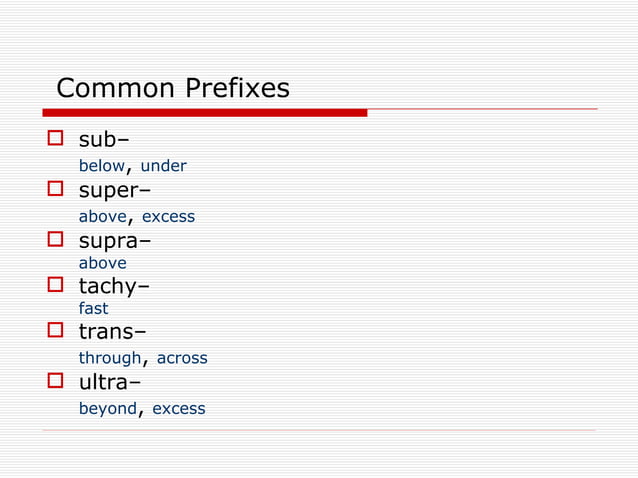This screenshot has width=638, height=478.
Task: Click the Common Prefixes title
Action: coord(173,89)
